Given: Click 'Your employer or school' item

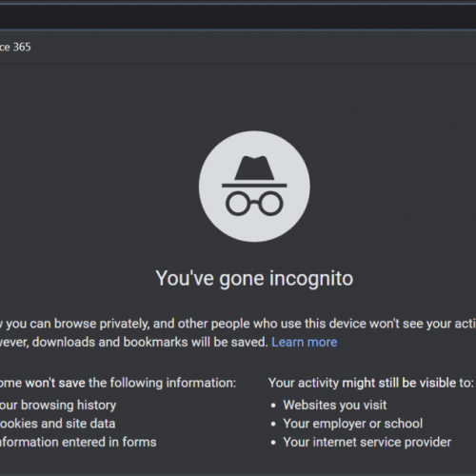Looking at the screenshot, I should [353, 424].
